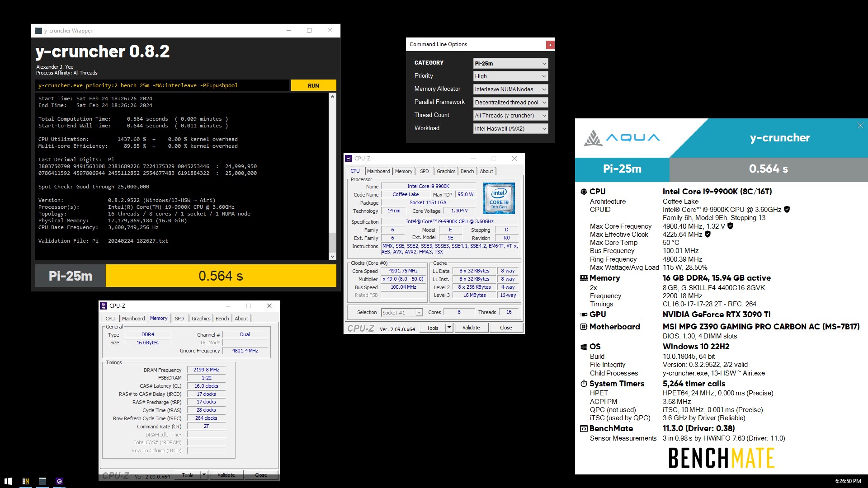Screen dimensions: 868x488
Task: Select Mainboard tab in lower-left CPU-Z window
Action: click(133, 319)
